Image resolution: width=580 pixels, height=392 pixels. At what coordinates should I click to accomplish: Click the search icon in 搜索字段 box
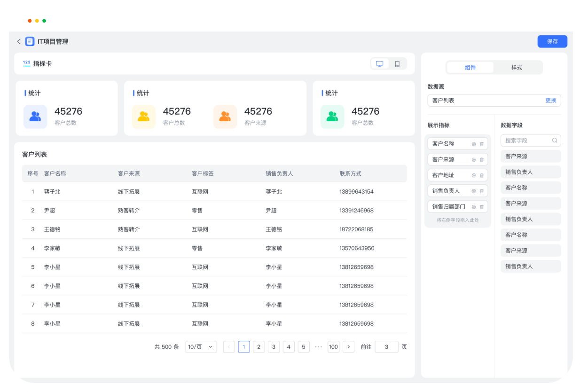(555, 141)
